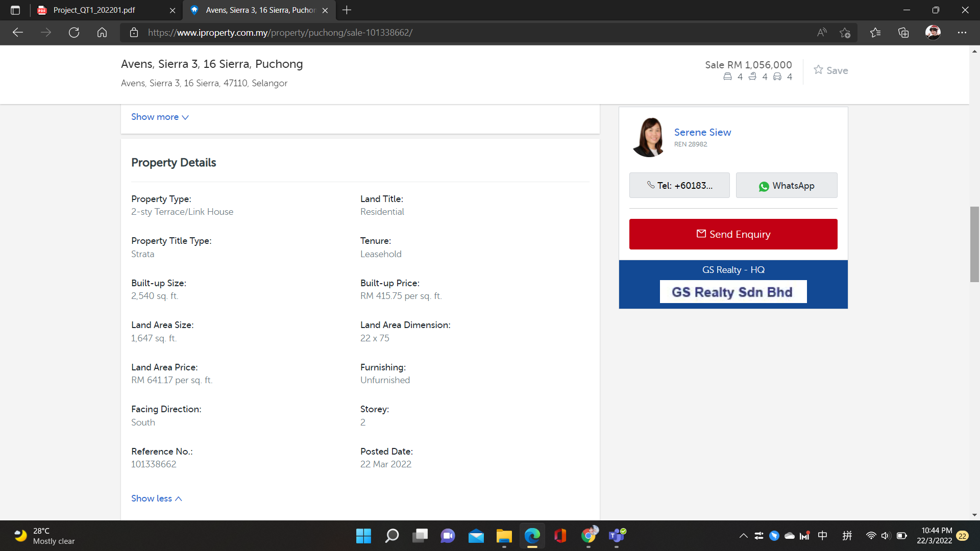This screenshot has height=551, width=980.
Task: Open the tab actions menu icon
Action: (x=15, y=10)
